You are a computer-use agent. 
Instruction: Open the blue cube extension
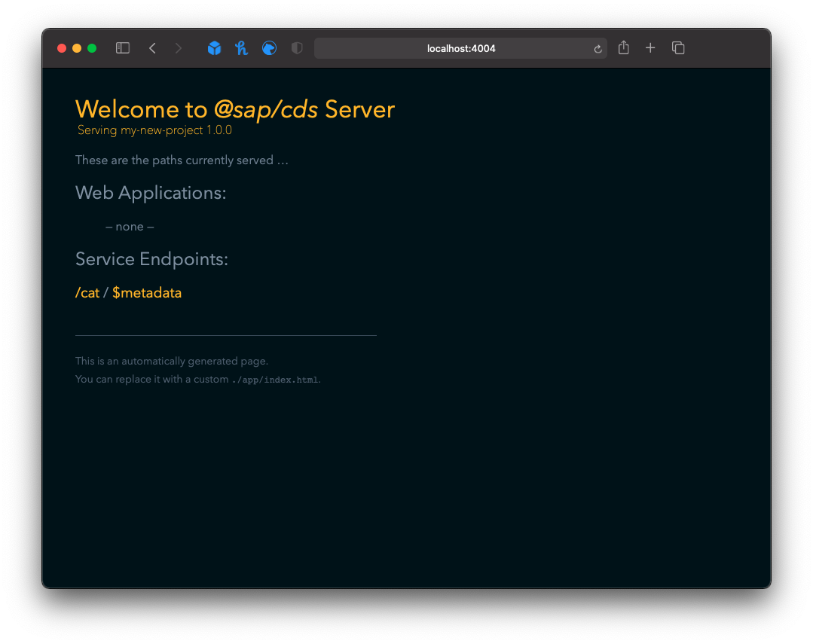[x=214, y=48]
